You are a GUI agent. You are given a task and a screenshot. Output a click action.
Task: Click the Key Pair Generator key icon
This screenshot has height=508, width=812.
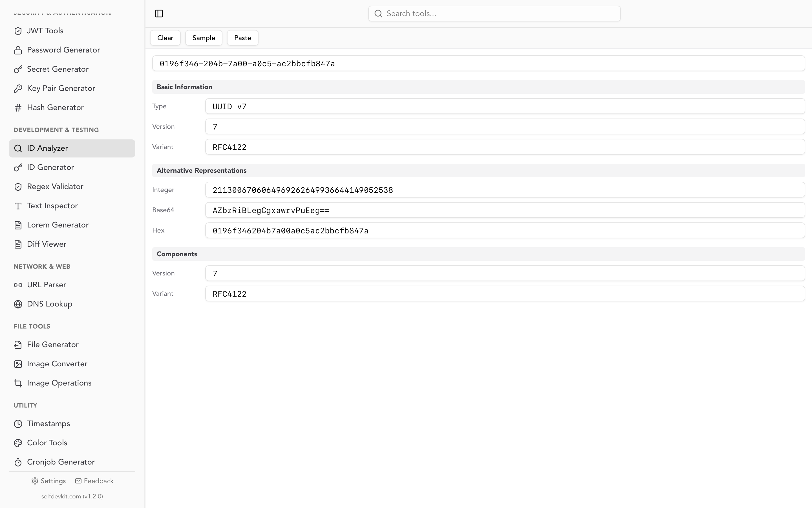pyautogui.click(x=18, y=88)
